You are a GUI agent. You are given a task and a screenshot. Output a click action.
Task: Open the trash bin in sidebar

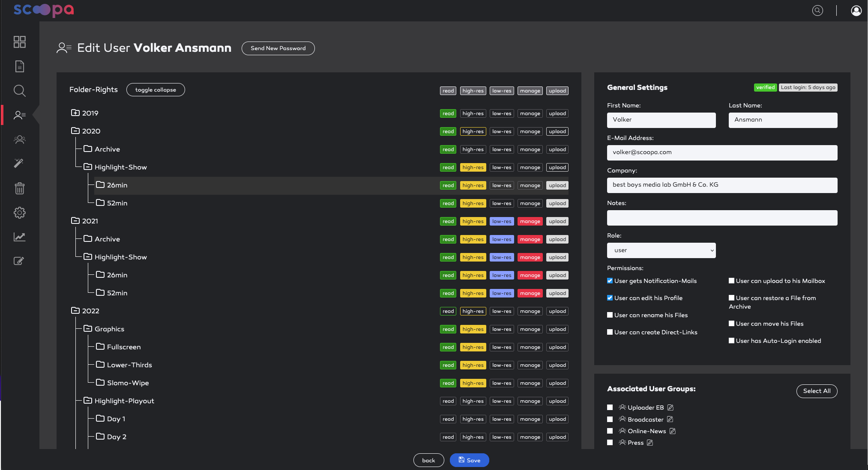coord(19,188)
